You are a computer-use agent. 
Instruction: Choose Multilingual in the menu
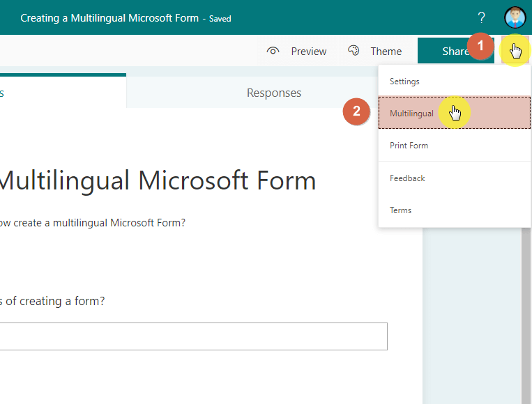(x=455, y=113)
